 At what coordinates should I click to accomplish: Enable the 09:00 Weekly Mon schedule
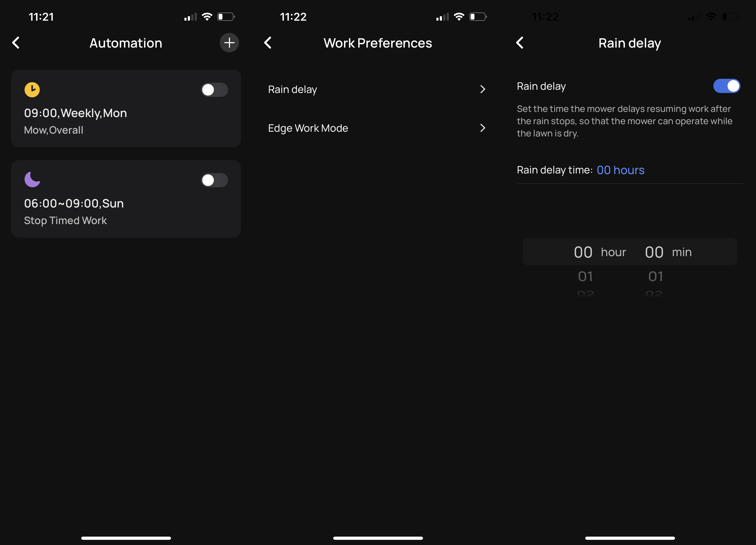[x=214, y=90]
